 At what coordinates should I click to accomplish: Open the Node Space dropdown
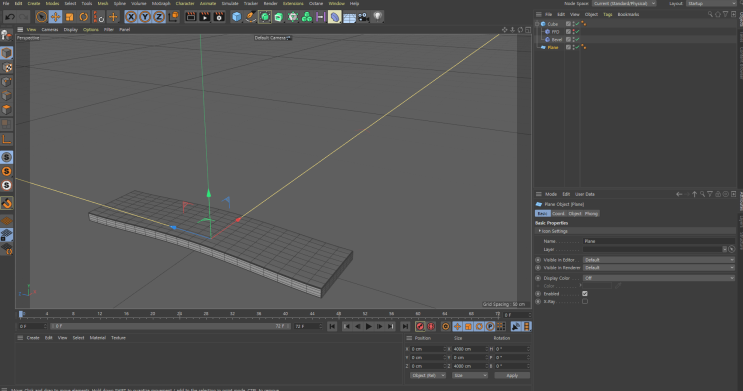pos(625,3)
